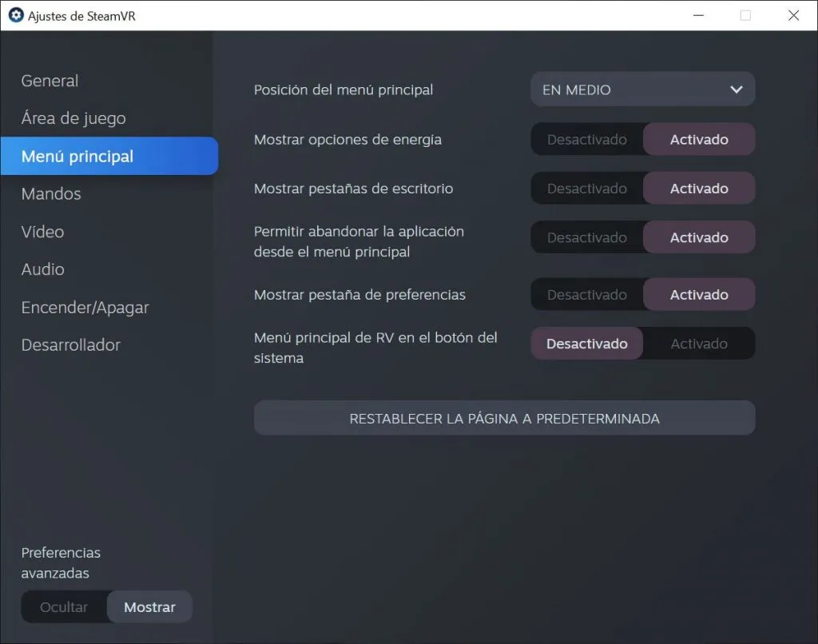Viewport: 818px width, 644px height.
Task: Switch to Área de juego section
Action: click(73, 118)
